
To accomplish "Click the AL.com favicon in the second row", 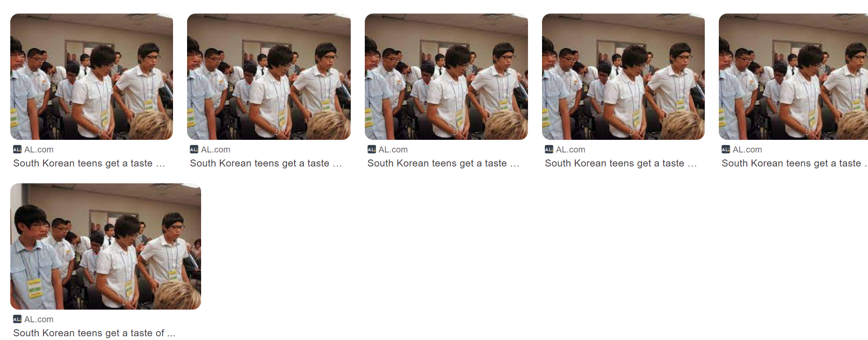I will coord(17,319).
